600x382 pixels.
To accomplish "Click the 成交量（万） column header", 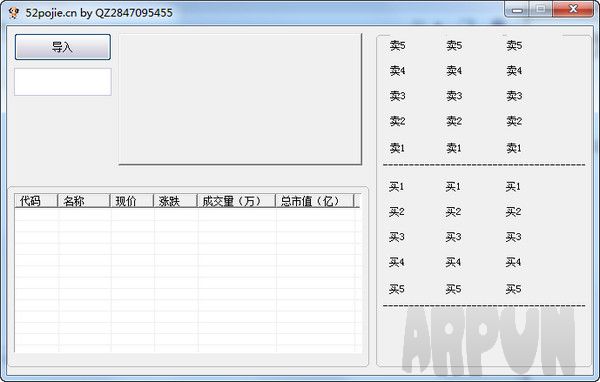I will coord(236,201).
